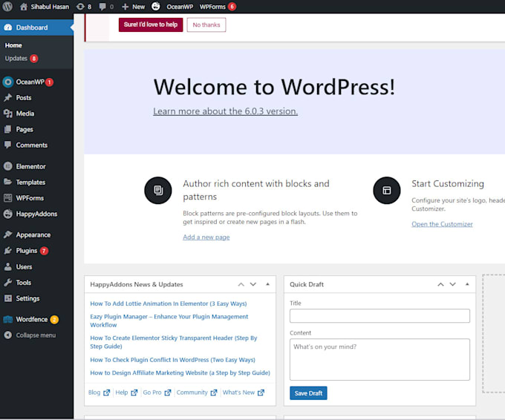This screenshot has width=505, height=420.
Task: Click Open the Customizer link
Action: pyautogui.click(x=442, y=224)
